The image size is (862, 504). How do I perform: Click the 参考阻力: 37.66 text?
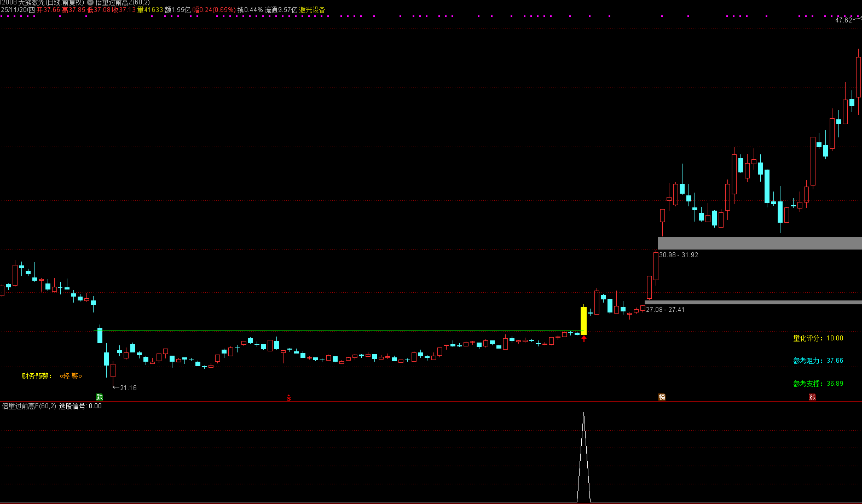818,361
